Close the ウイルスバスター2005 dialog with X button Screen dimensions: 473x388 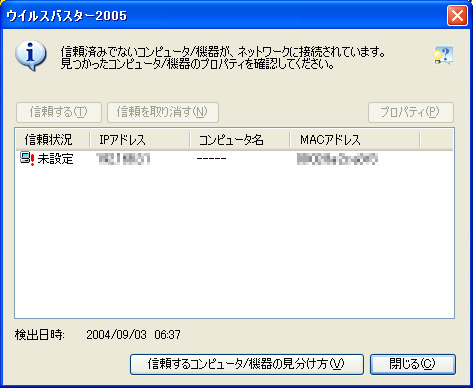click(x=457, y=15)
